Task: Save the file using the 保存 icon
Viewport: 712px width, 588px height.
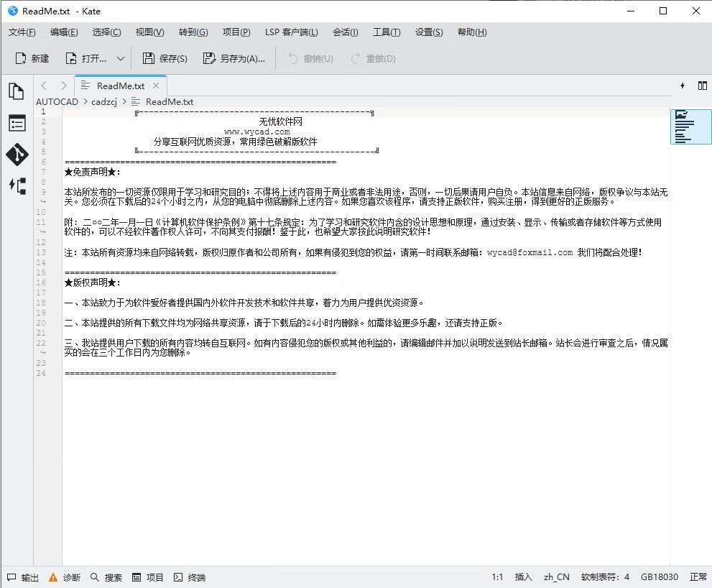Action: click(x=165, y=58)
